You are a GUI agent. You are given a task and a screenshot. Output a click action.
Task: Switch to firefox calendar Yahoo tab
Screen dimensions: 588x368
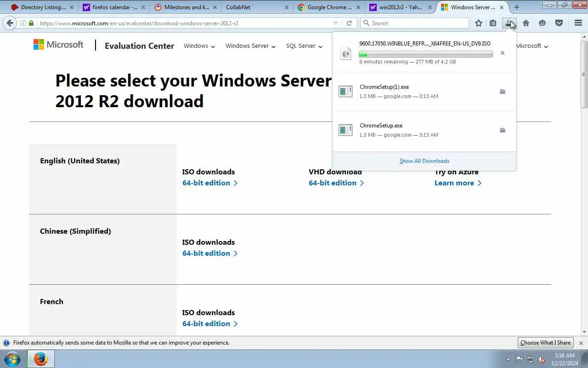coord(114,7)
